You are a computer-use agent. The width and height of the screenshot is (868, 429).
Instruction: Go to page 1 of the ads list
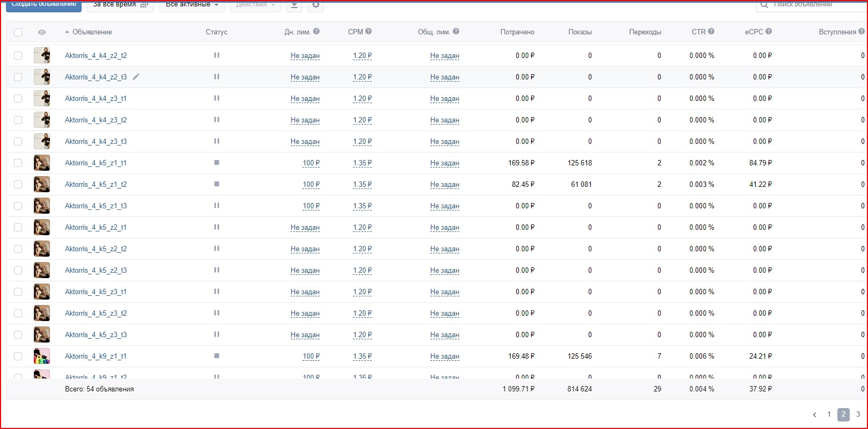pos(829,414)
